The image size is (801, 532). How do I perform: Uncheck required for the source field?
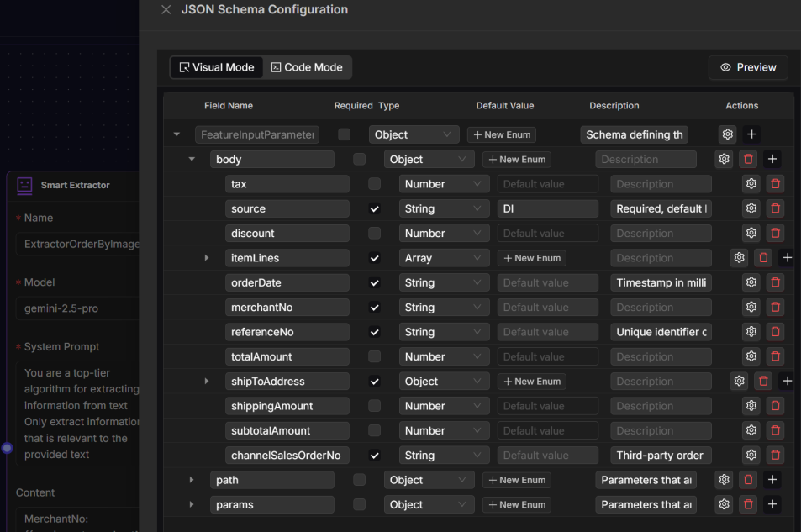click(x=372, y=208)
